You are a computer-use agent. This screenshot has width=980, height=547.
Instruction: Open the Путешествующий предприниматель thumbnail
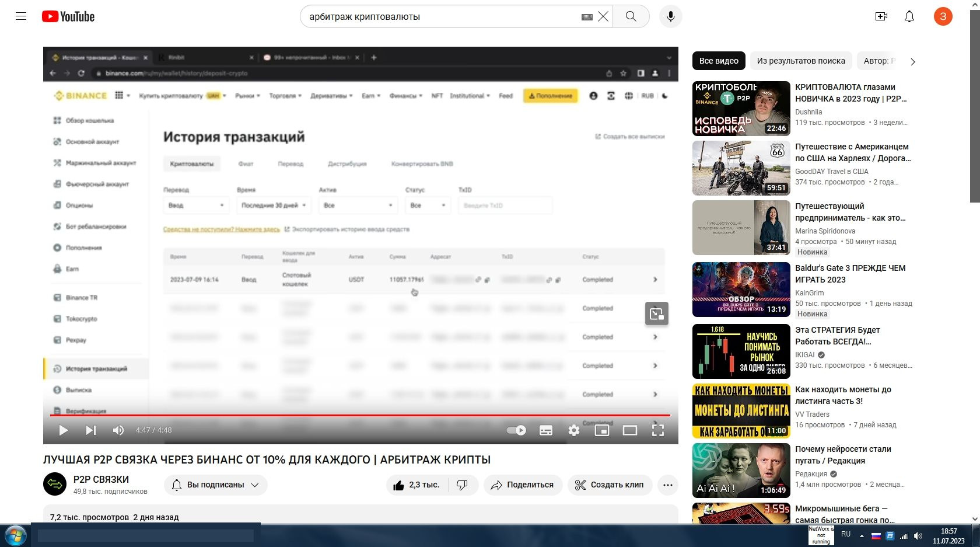click(x=741, y=228)
